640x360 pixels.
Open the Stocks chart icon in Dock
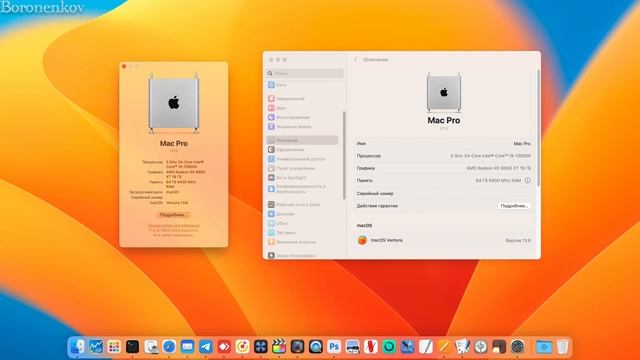pos(96,347)
